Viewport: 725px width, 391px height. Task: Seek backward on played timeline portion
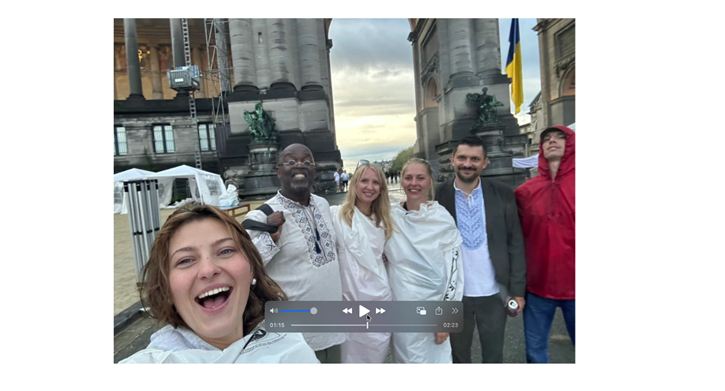(x=329, y=325)
